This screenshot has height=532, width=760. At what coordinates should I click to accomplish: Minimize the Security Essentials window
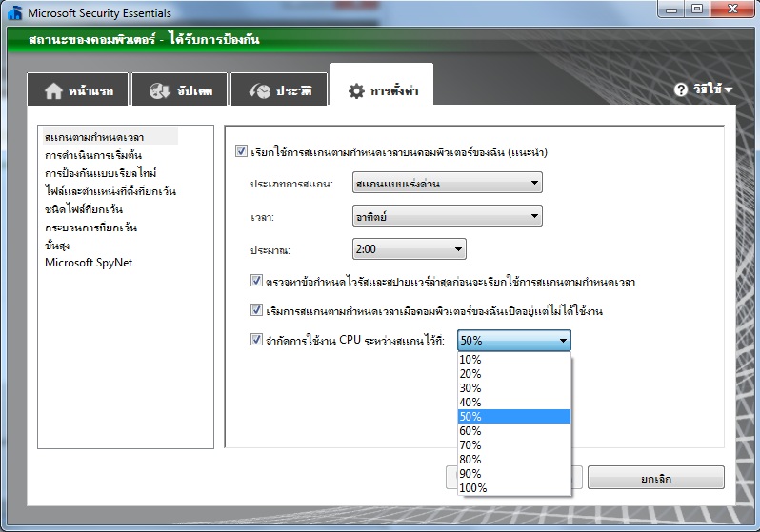pos(671,10)
